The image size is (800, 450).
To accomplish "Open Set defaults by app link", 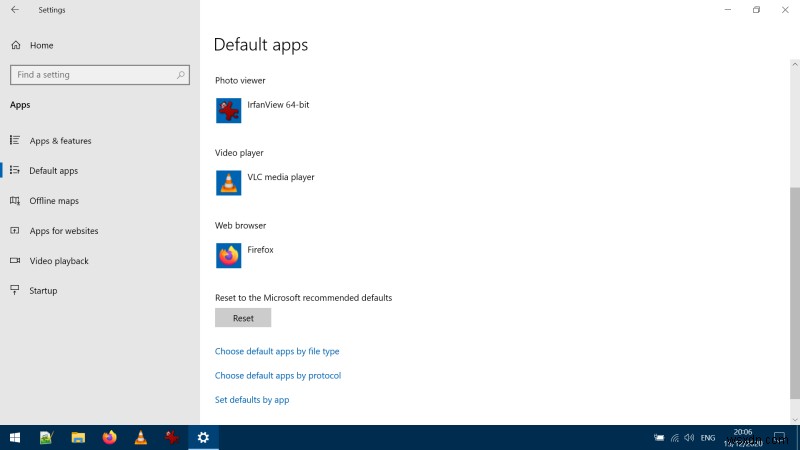I will click(x=252, y=400).
